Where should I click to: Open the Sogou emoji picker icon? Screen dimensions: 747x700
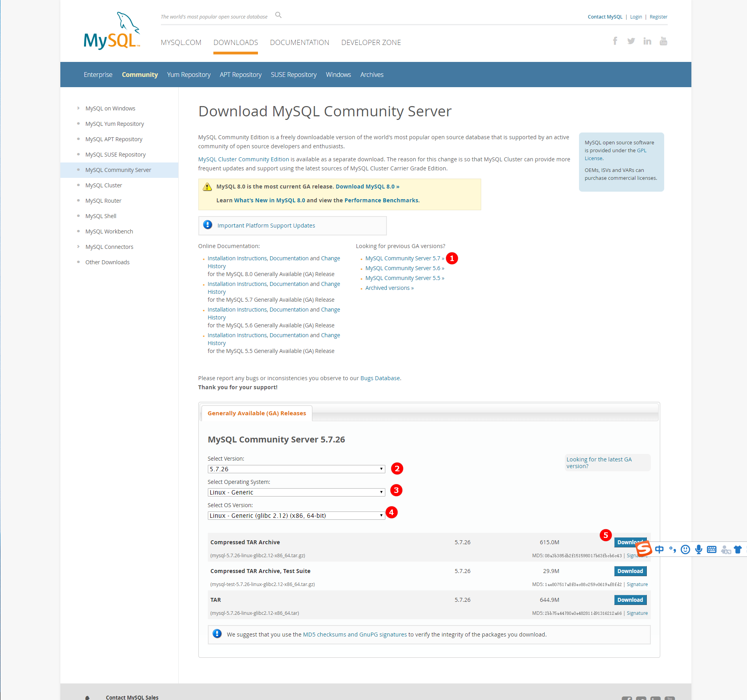click(x=685, y=549)
